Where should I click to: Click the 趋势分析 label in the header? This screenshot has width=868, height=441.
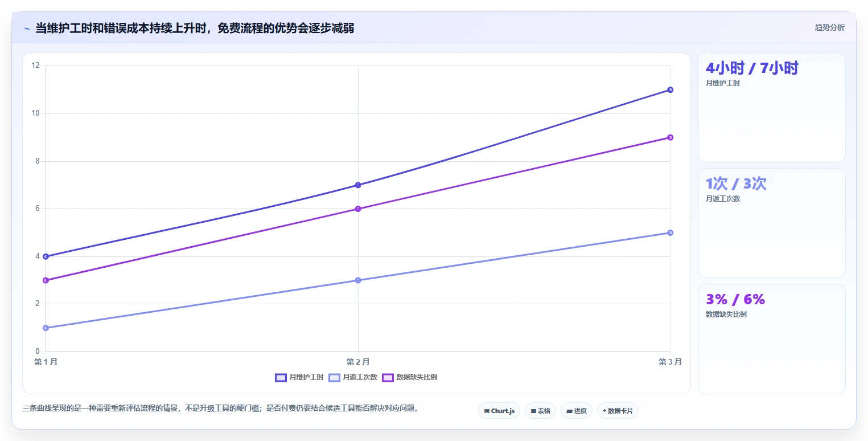click(x=830, y=27)
